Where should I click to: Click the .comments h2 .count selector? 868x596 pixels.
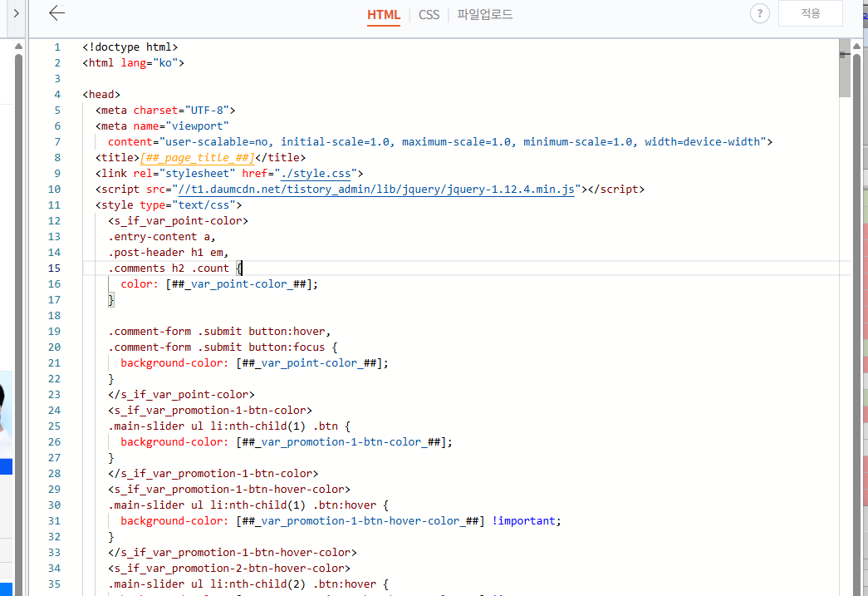tap(169, 268)
